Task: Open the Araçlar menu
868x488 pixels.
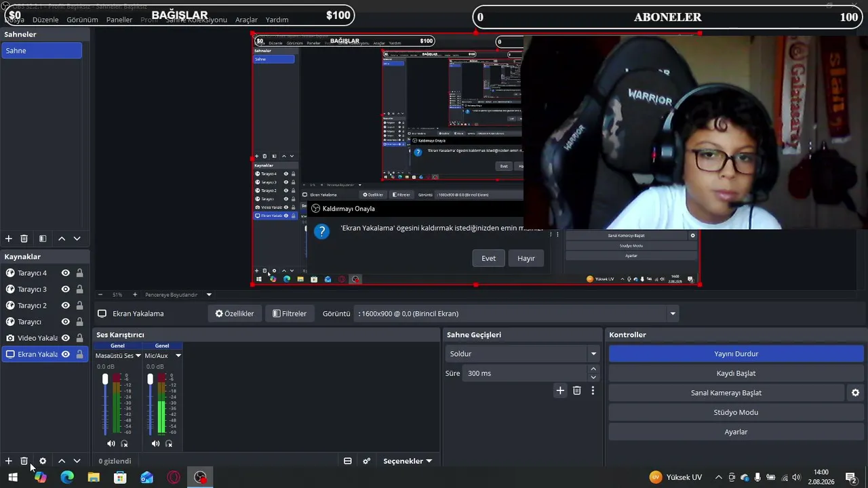Action: coord(246,20)
